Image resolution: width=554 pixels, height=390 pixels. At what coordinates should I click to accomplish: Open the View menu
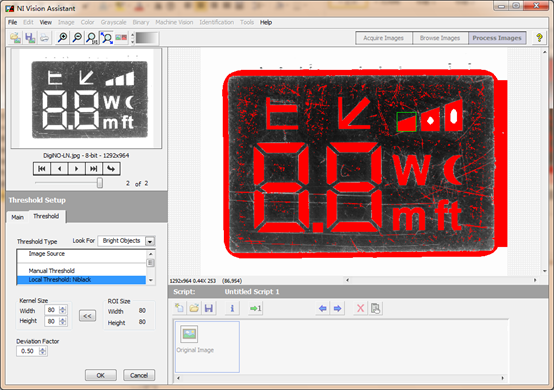coord(46,22)
